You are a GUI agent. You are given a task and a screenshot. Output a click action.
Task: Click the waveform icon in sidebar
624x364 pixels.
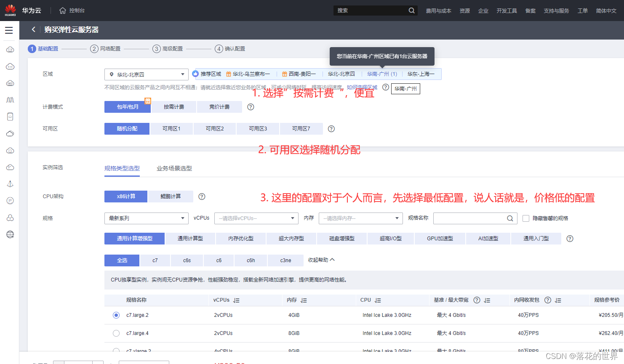10,100
